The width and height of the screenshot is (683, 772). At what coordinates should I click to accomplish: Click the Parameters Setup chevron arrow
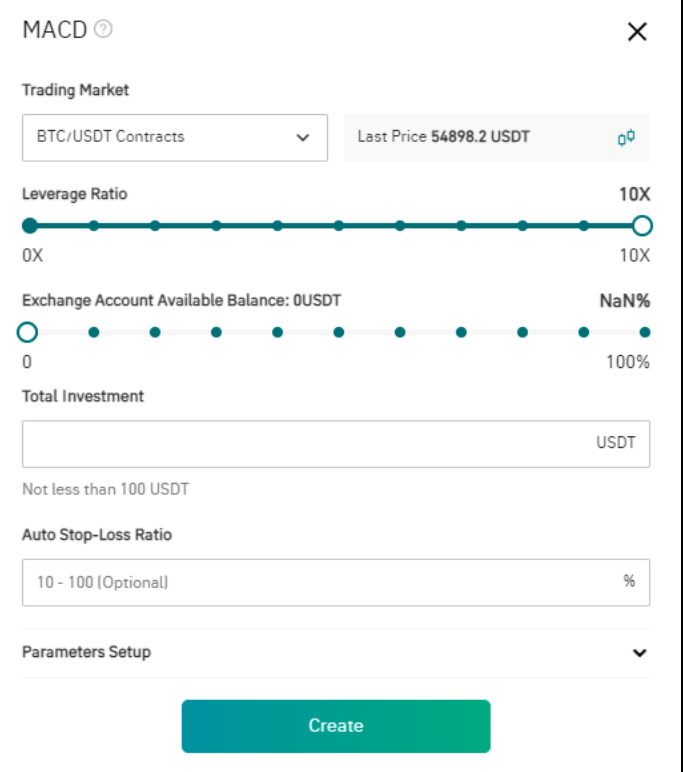click(639, 653)
